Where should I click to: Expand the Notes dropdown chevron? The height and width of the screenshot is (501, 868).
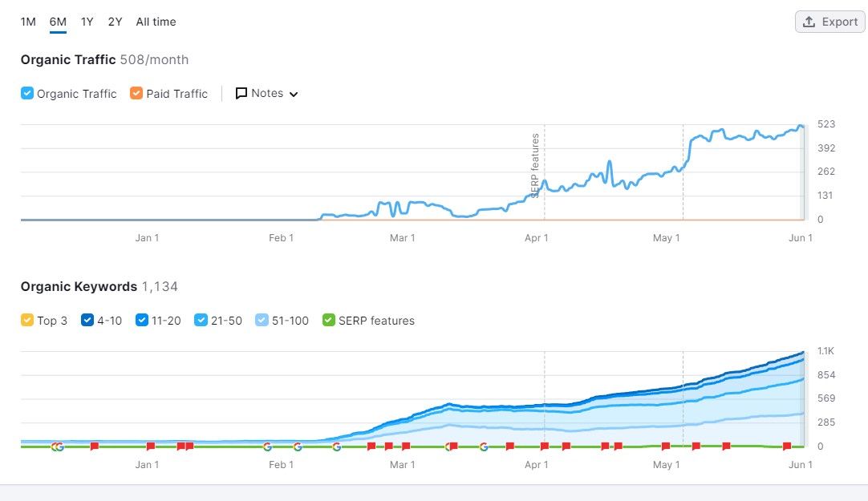(293, 94)
